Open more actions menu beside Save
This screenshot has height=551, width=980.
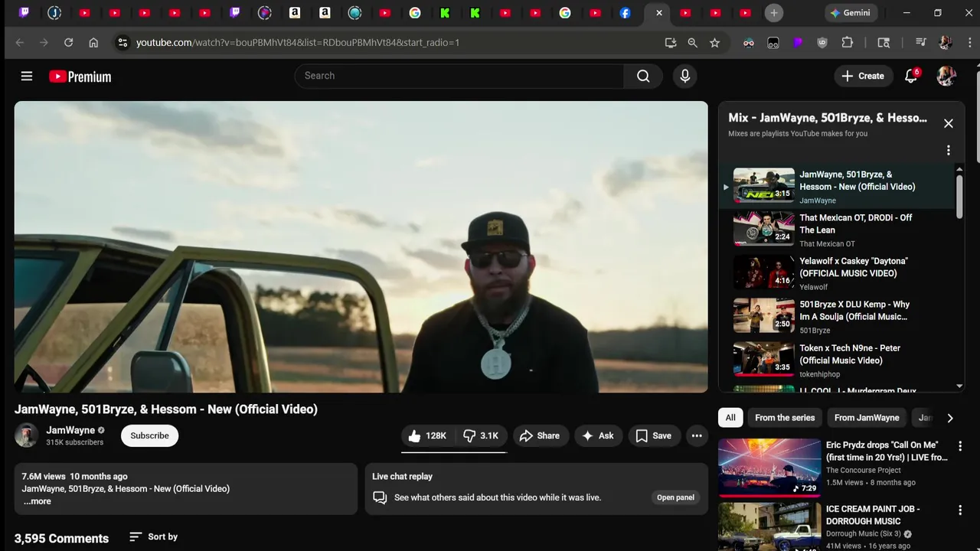697,435
